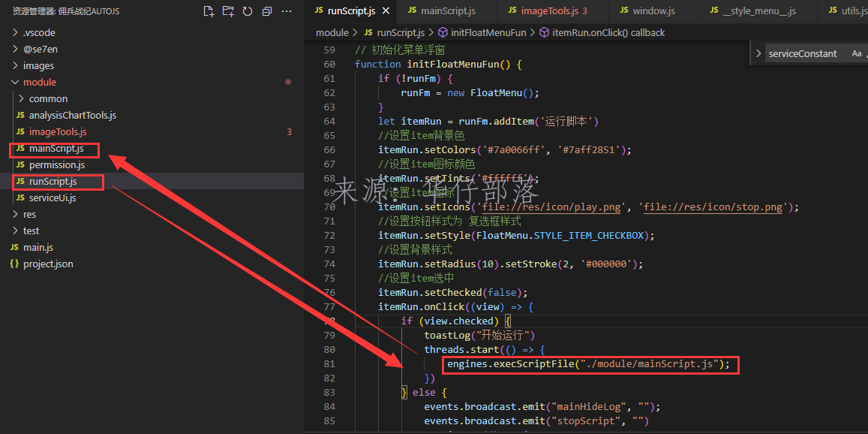Click the runScript.js breadcrumb segment
This screenshot has height=434, width=868.
(394, 33)
